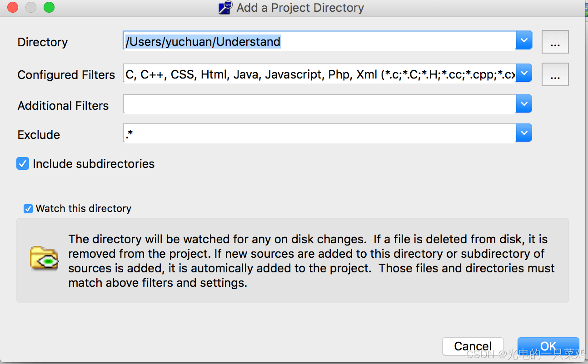Click the Understand app icon in title bar
Screen dimensions: 588x364
coord(225,8)
